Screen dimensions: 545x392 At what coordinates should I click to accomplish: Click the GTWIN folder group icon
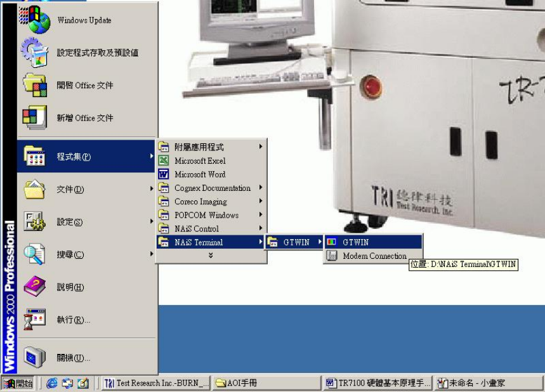273,242
